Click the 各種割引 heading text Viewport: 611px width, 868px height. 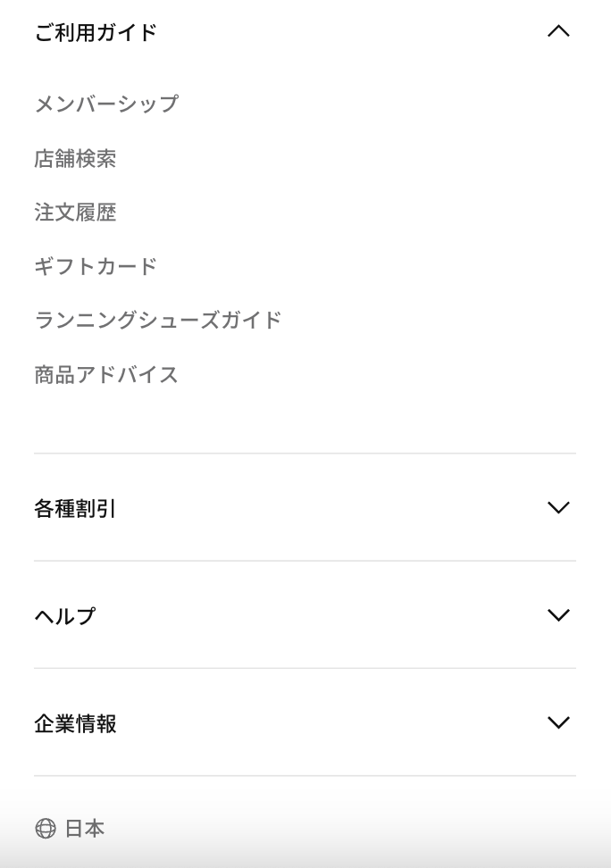75,509
